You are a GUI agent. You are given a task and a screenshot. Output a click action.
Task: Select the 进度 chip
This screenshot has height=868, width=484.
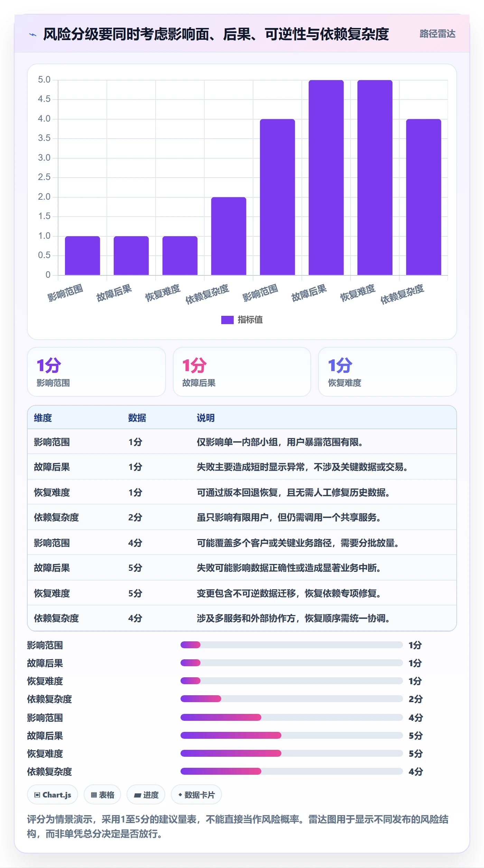[x=146, y=795]
